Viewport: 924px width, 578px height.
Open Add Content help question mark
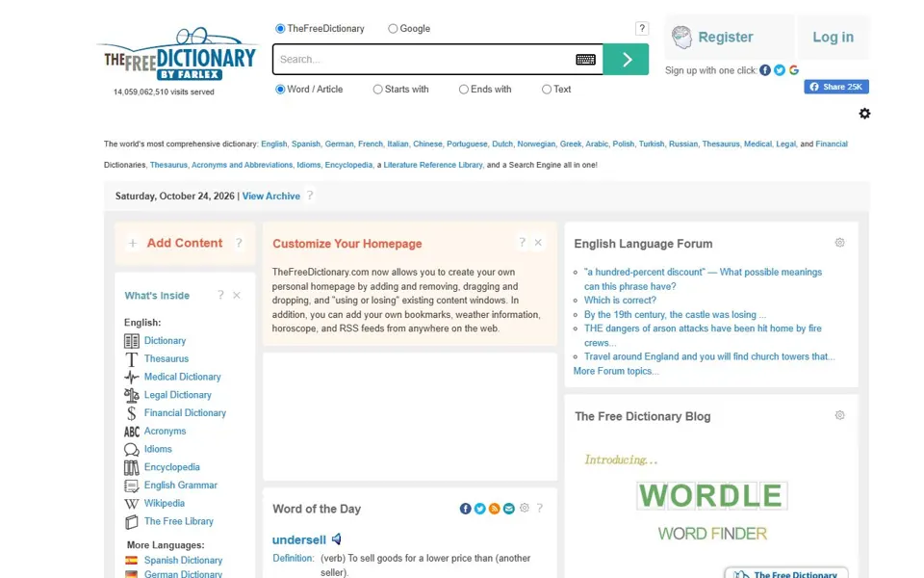point(239,243)
